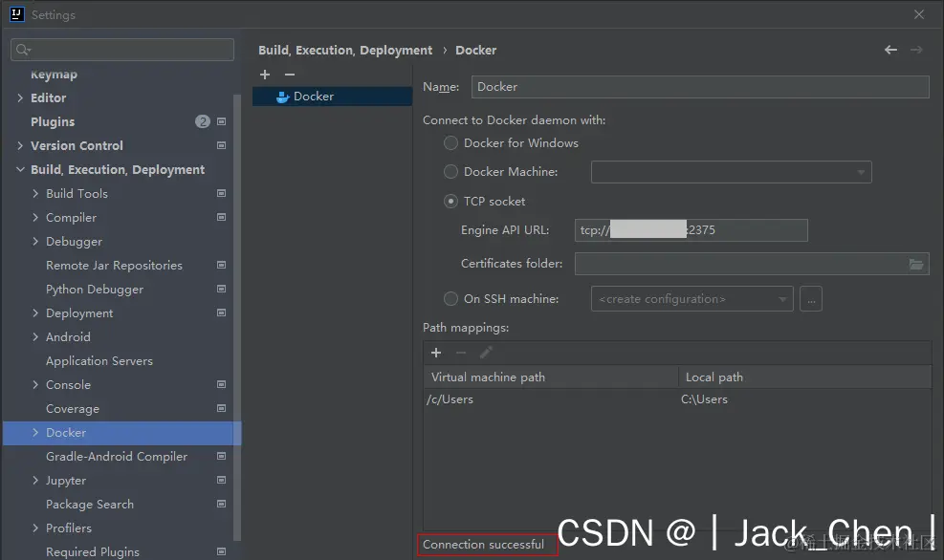Select the Docker Machine radio button
The width and height of the screenshot is (944, 560).
click(450, 172)
